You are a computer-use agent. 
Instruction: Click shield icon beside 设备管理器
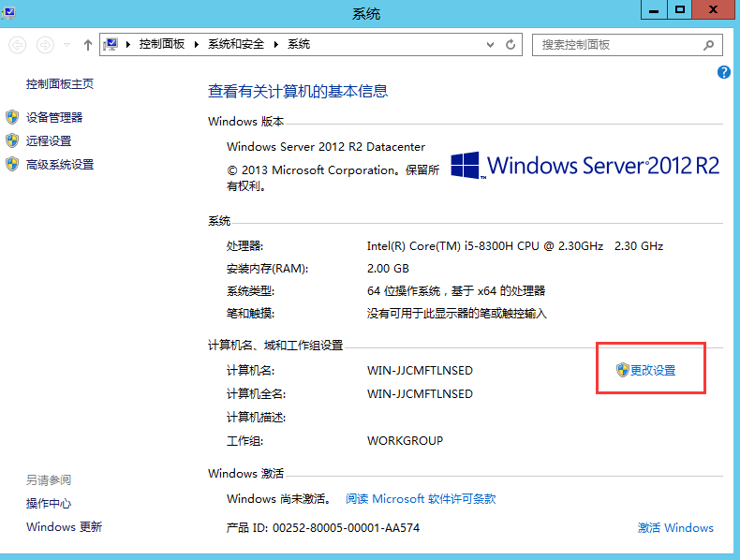(x=12, y=117)
